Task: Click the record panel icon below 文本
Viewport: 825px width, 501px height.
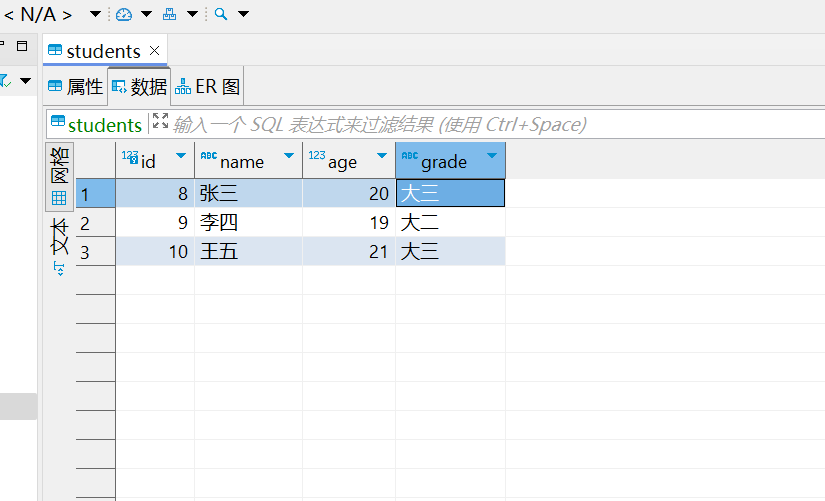Action: coord(59,269)
